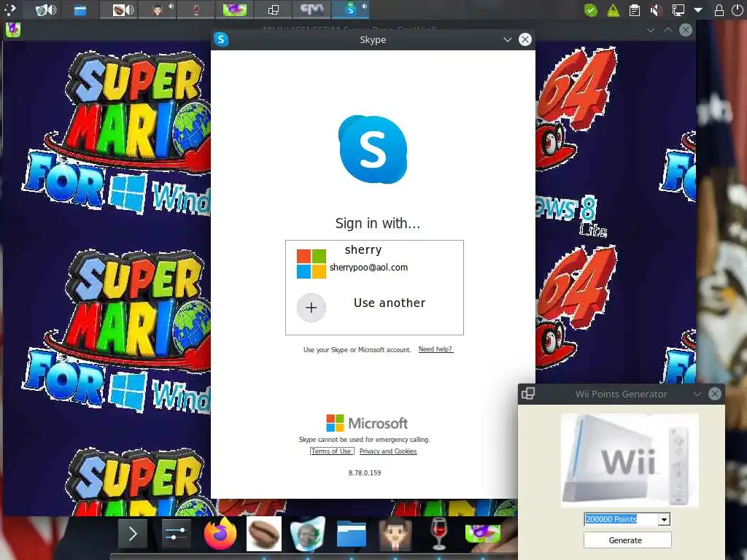Expand hidden system tray icons arrow
The image size is (747, 560).
698,10
